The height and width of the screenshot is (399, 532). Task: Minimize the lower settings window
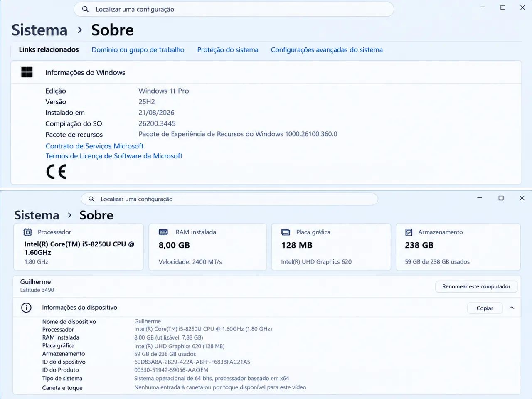click(480, 198)
